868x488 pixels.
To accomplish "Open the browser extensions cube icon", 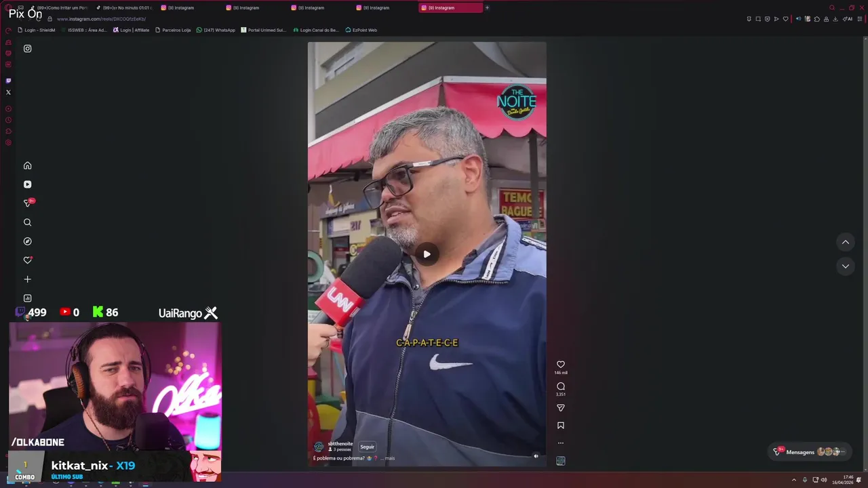I will (817, 19).
